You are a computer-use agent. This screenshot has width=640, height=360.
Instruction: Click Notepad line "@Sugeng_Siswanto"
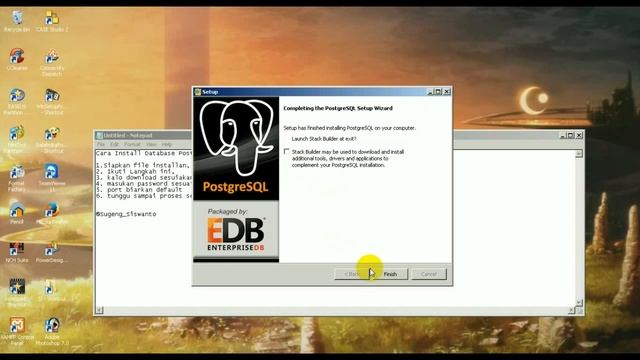click(x=126, y=214)
